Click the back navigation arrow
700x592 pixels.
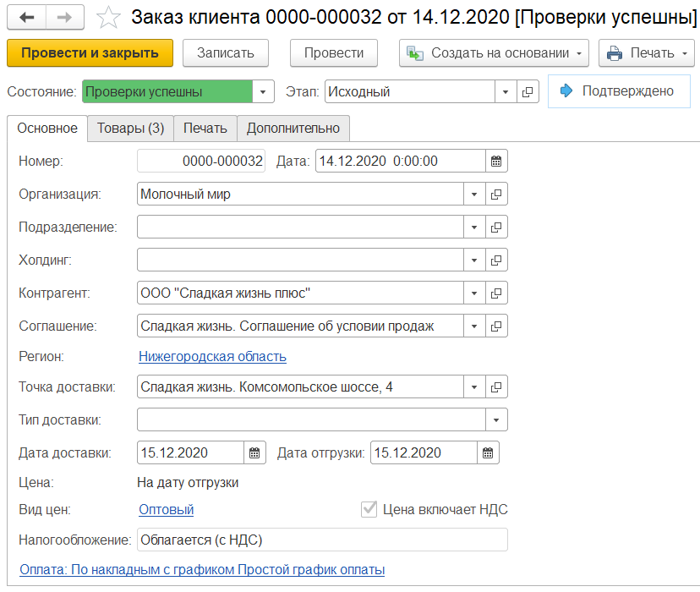(27, 16)
